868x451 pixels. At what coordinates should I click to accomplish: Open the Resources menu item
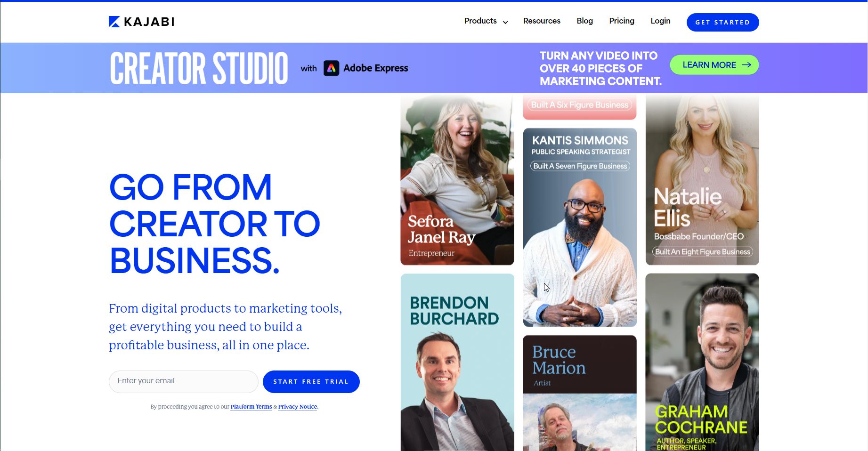tap(542, 21)
